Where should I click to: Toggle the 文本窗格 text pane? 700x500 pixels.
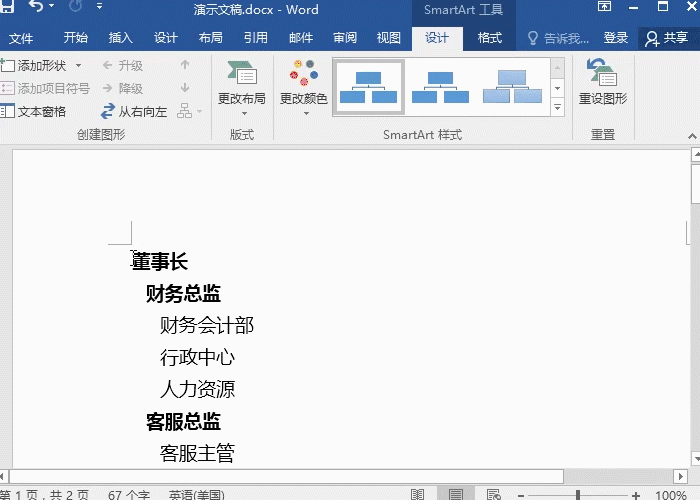click(33, 111)
